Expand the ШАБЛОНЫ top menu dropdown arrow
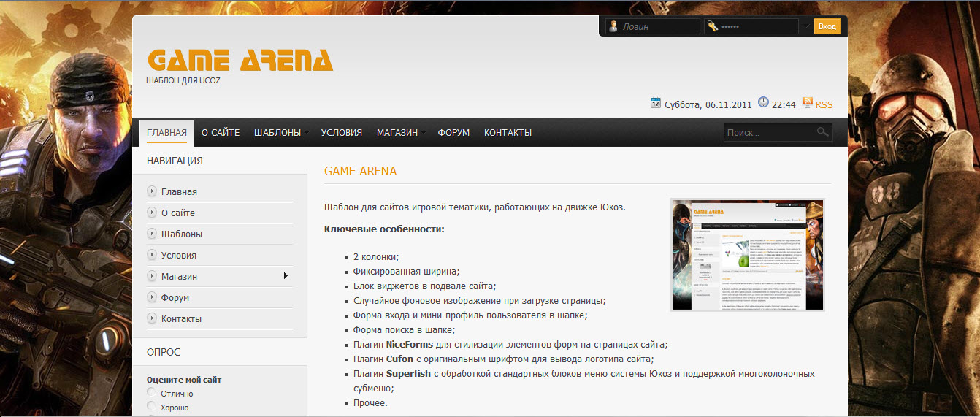The image size is (980, 417). [x=307, y=133]
